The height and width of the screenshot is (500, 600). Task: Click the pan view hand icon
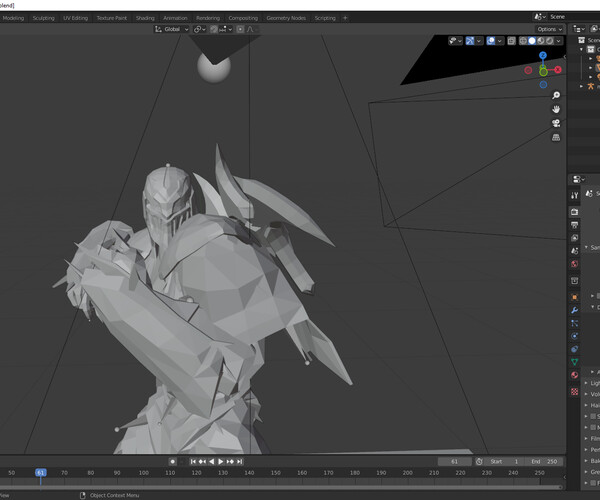point(556,109)
